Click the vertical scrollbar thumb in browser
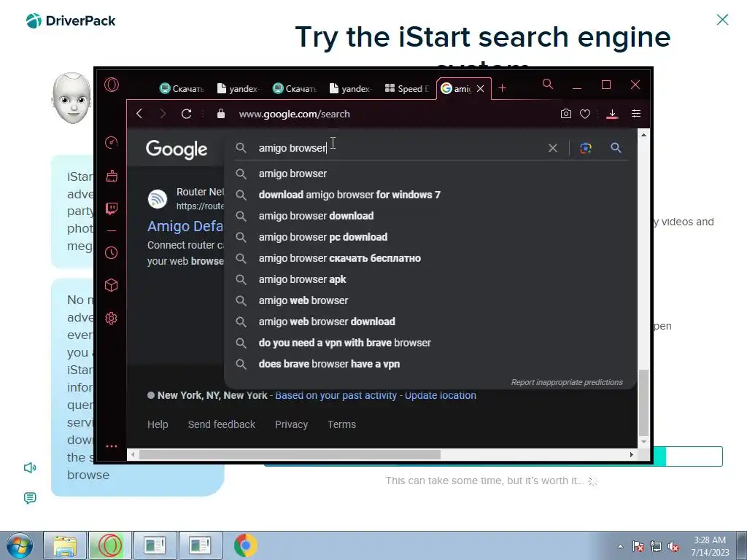The height and width of the screenshot is (560, 747). pos(643,402)
